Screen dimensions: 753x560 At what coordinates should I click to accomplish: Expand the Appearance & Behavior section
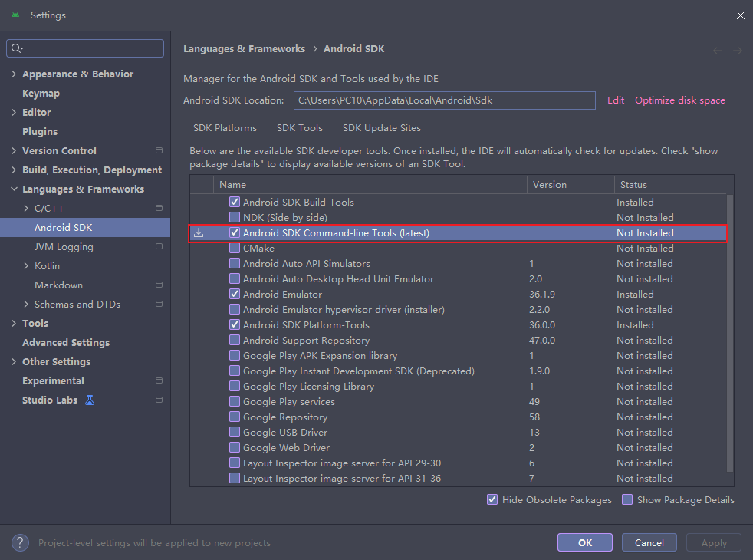pos(14,74)
